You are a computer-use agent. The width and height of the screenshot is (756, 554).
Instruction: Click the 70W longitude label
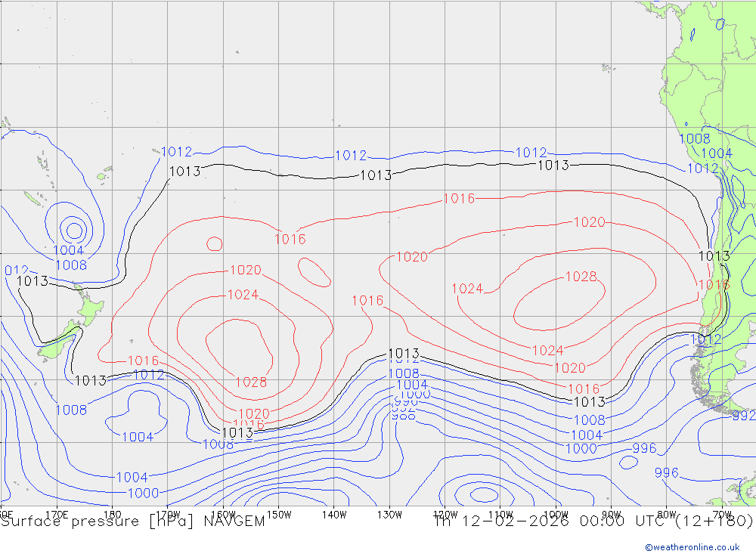[722, 515]
